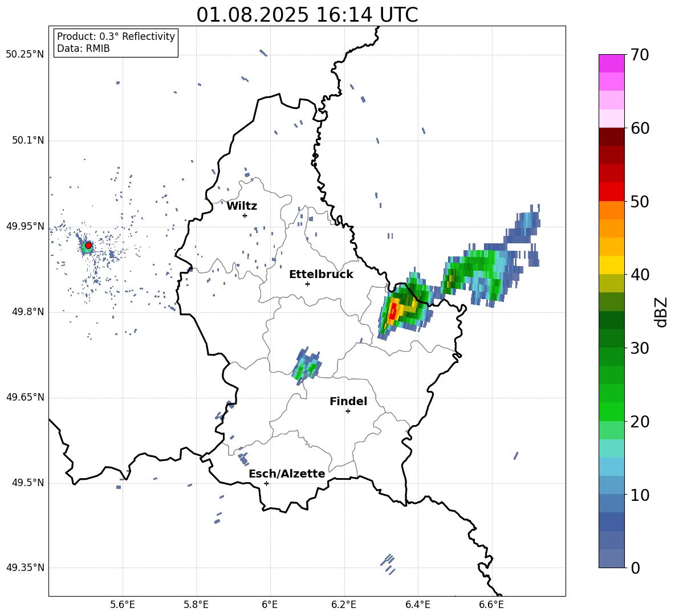The image size is (675, 616).
Task: Click the colorbar tick label '60'
Action: pos(639,128)
